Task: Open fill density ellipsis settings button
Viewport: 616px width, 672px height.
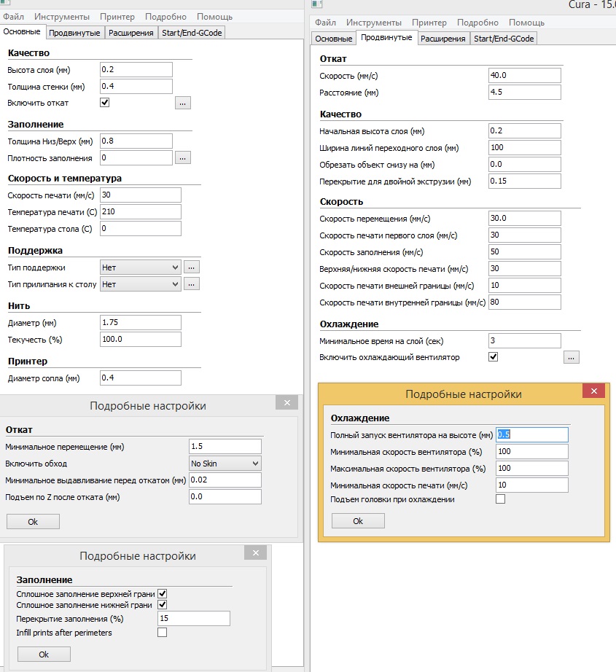Action: (183, 157)
